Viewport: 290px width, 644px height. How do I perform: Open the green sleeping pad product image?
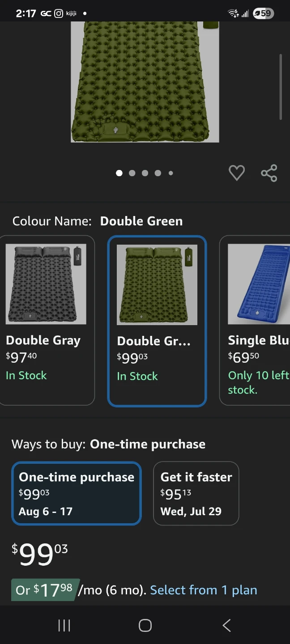coord(145,82)
